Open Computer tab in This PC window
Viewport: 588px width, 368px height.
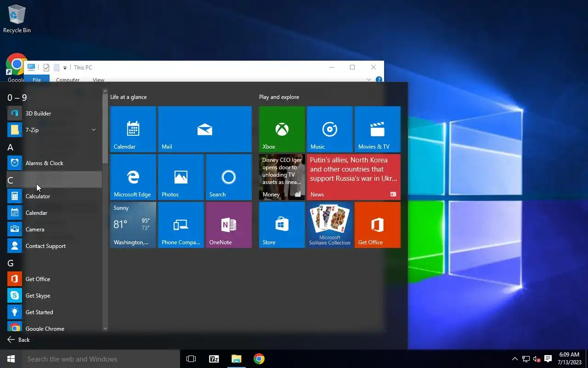(68, 80)
